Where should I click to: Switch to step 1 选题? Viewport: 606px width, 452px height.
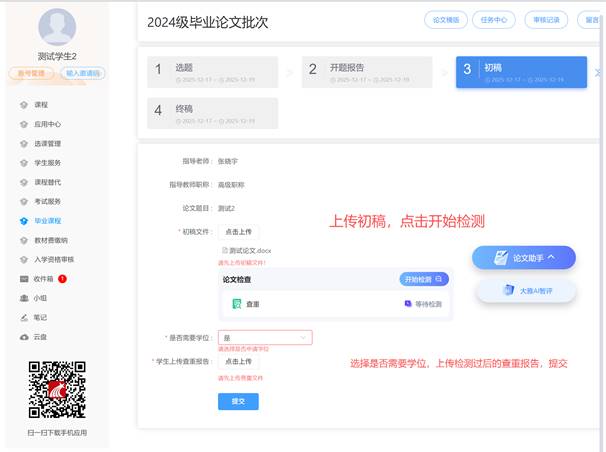(210, 72)
